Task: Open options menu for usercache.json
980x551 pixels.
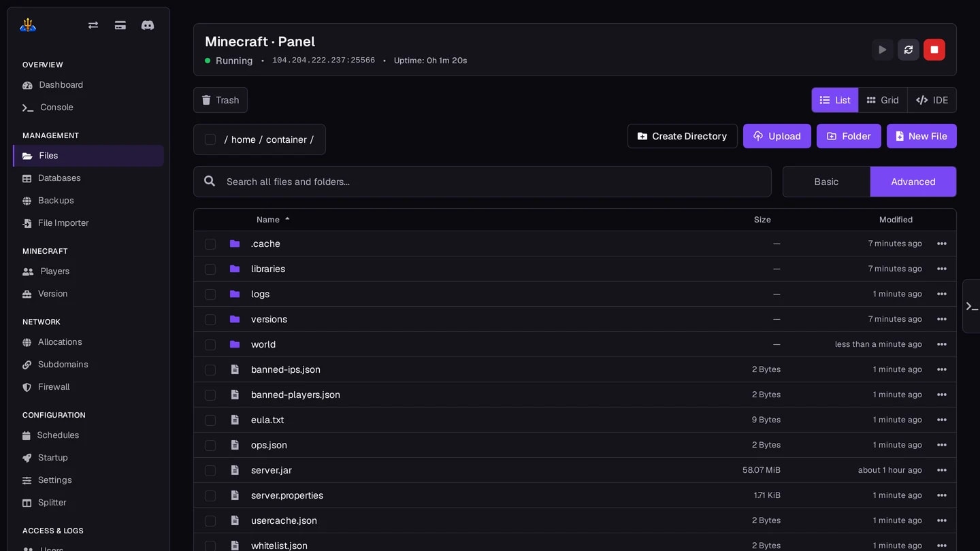Action: (x=942, y=520)
